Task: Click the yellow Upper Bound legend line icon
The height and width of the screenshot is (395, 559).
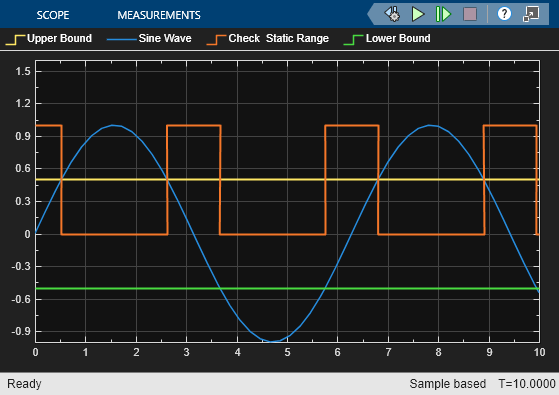Action: coord(15,40)
